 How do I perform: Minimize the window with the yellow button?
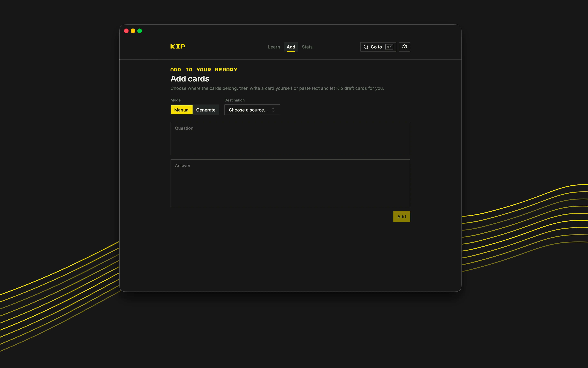133,31
